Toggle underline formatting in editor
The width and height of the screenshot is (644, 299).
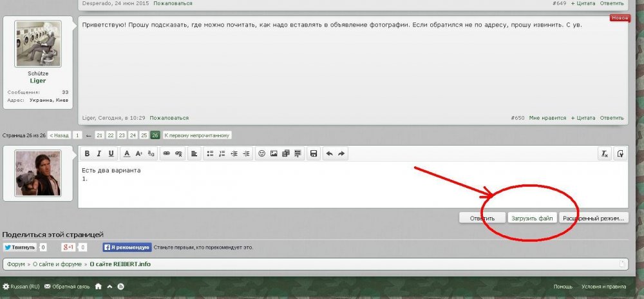[x=111, y=153]
